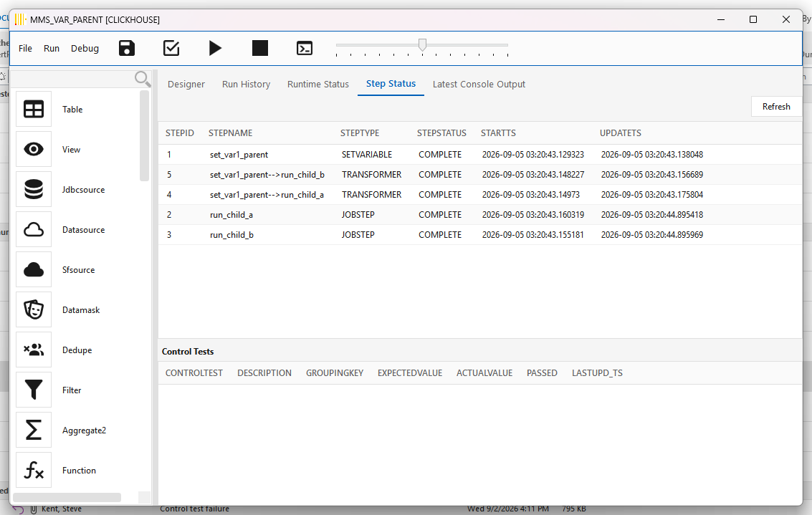
Task: Click the palette vertical scrollbar
Action: tap(144, 136)
